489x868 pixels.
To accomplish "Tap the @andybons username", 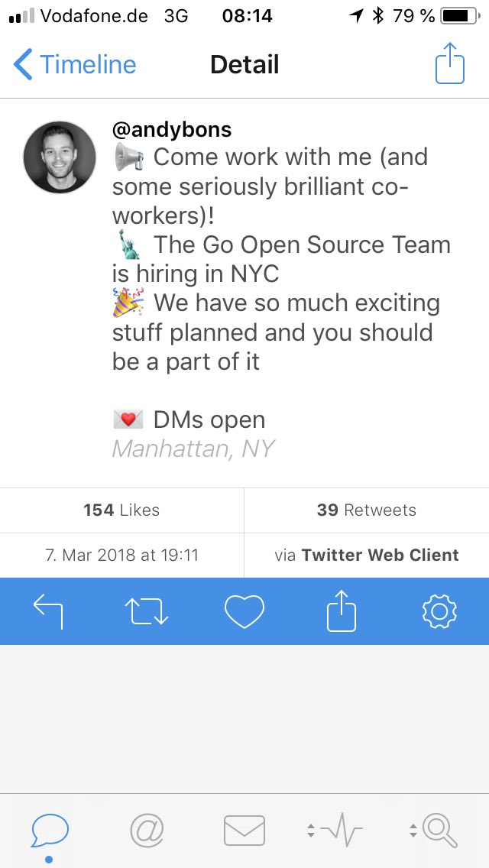I will tap(172, 129).
